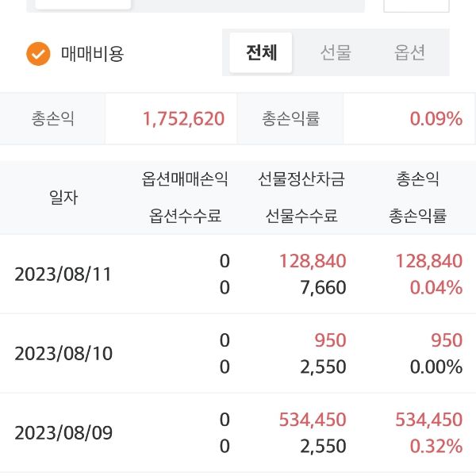Click the 총손익 value 1,752,620
Screen dimensions: 476x476
(183, 119)
